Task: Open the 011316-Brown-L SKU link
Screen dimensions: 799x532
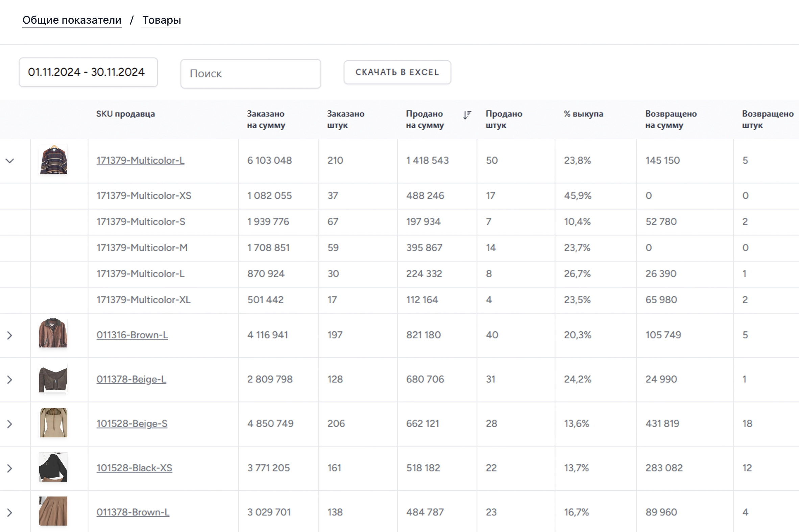Action: click(x=132, y=335)
